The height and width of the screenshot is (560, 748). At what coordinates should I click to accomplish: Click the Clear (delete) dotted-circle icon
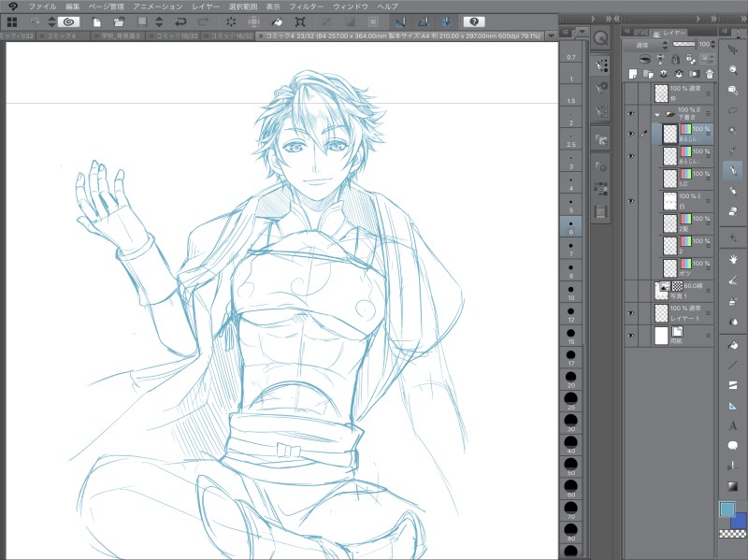point(231,22)
